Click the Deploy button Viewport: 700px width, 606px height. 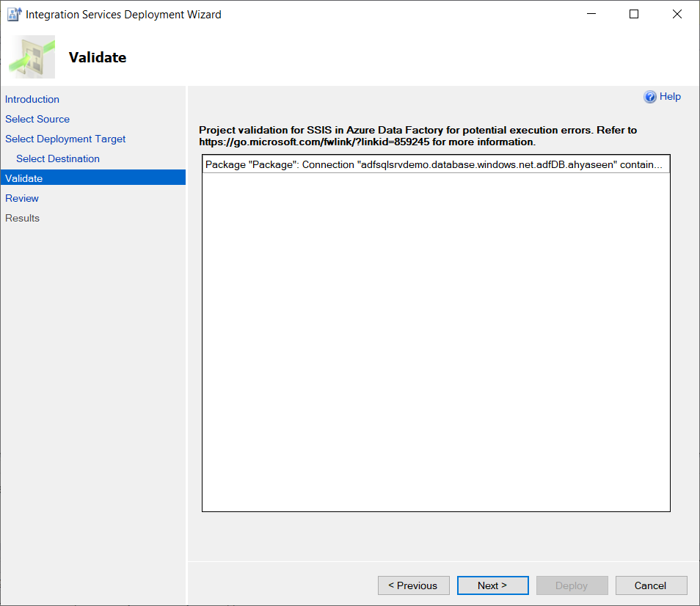click(572, 585)
